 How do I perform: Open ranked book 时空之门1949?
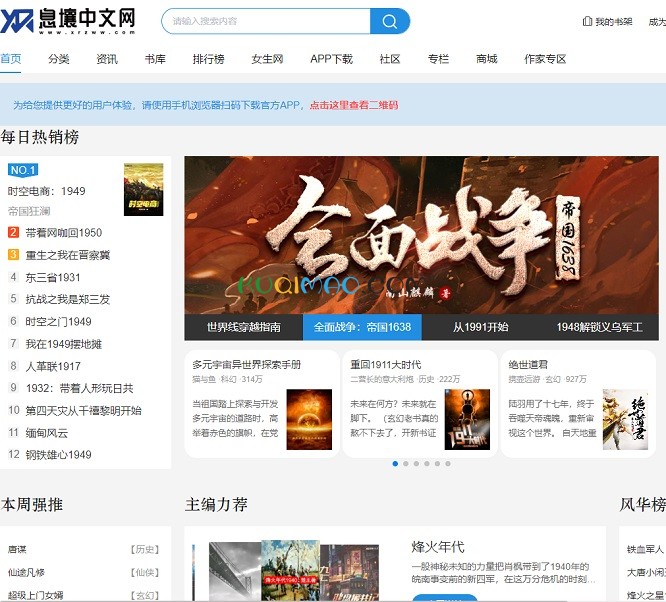(x=58, y=322)
